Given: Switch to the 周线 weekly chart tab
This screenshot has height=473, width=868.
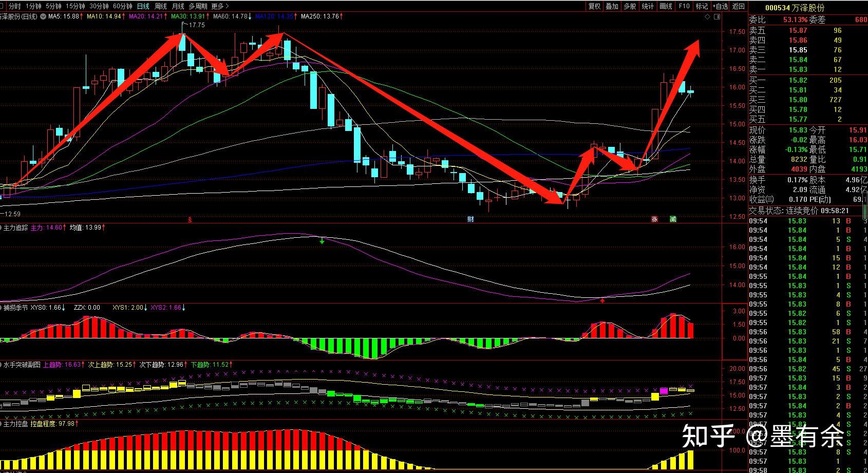Looking at the screenshot, I should [x=161, y=6].
